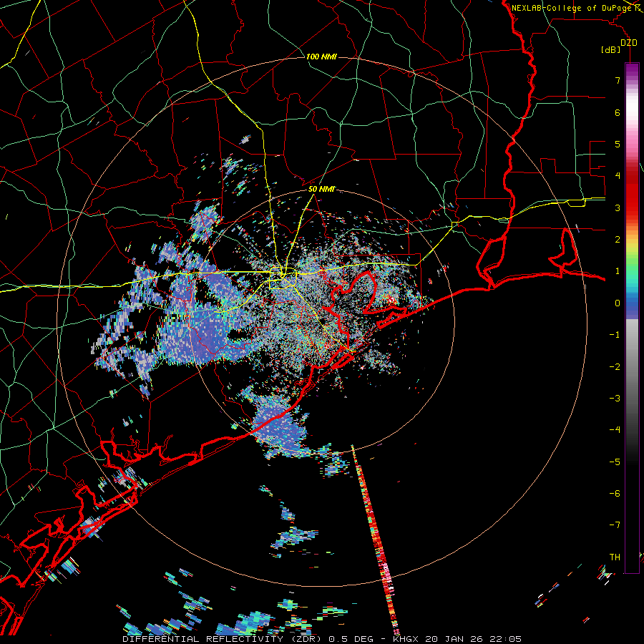The width and height of the screenshot is (644, 644).
Task: Click the '1' value on the color scale
Action: click(618, 271)
